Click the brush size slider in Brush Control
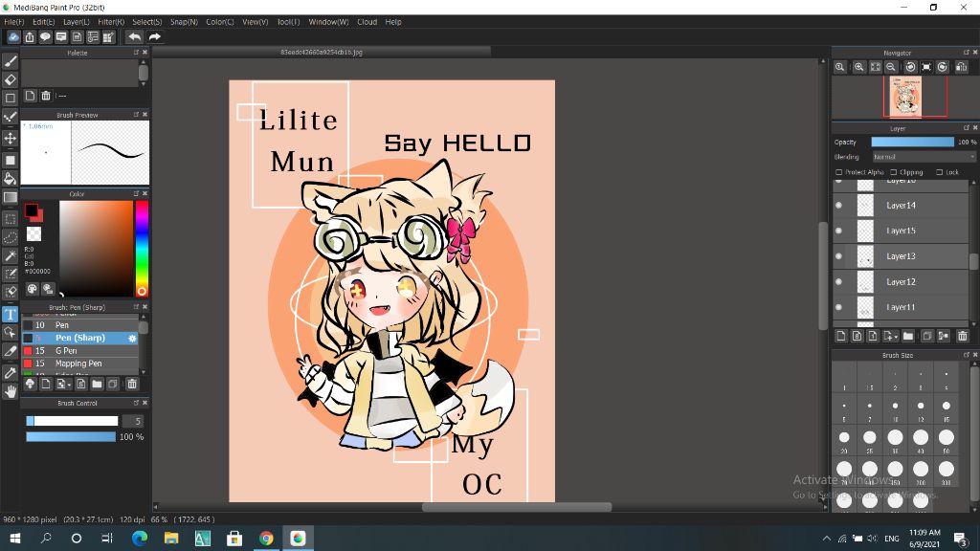980x551 pixels. click(x=72, y=421)
